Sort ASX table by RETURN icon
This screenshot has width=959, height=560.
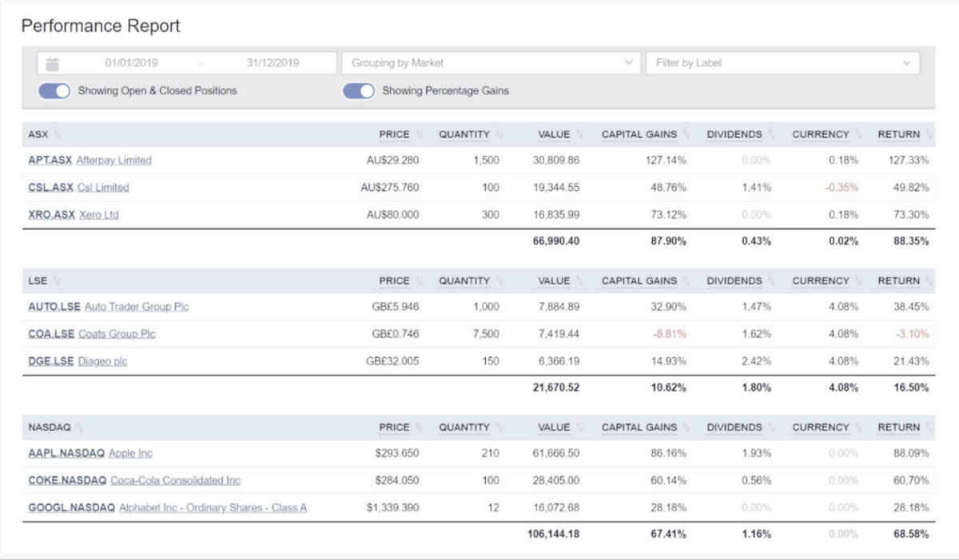point(929,135)
